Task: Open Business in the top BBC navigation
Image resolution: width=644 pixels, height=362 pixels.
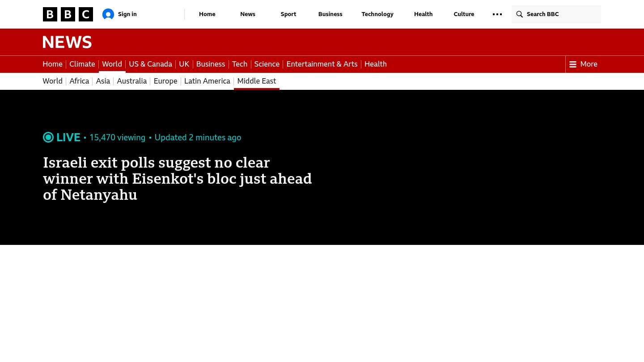Action: [x=330, y=14]
